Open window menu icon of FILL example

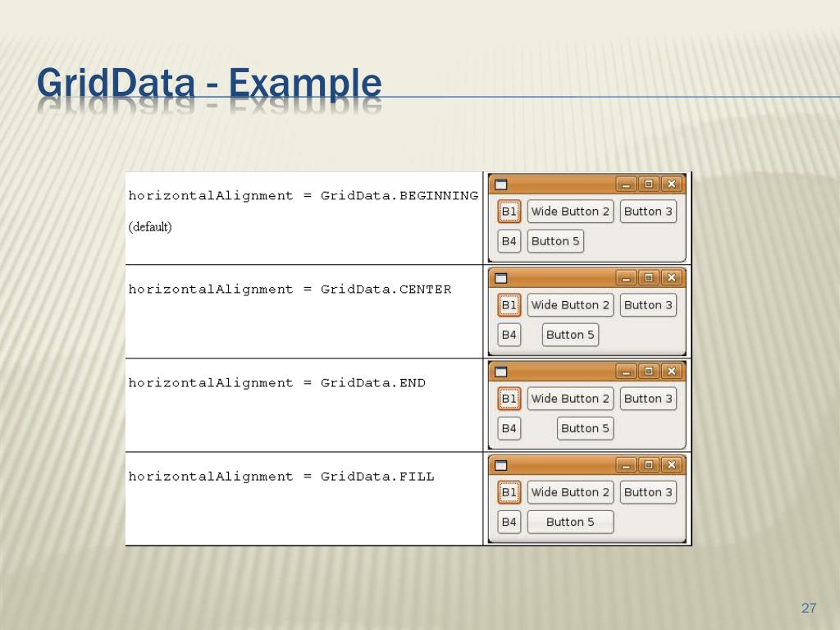tap(501, 466)
